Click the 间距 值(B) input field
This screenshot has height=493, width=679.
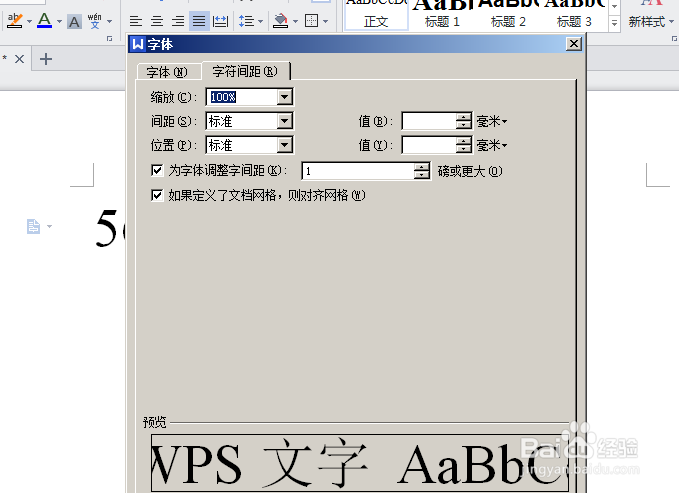(x=429, y=121)
